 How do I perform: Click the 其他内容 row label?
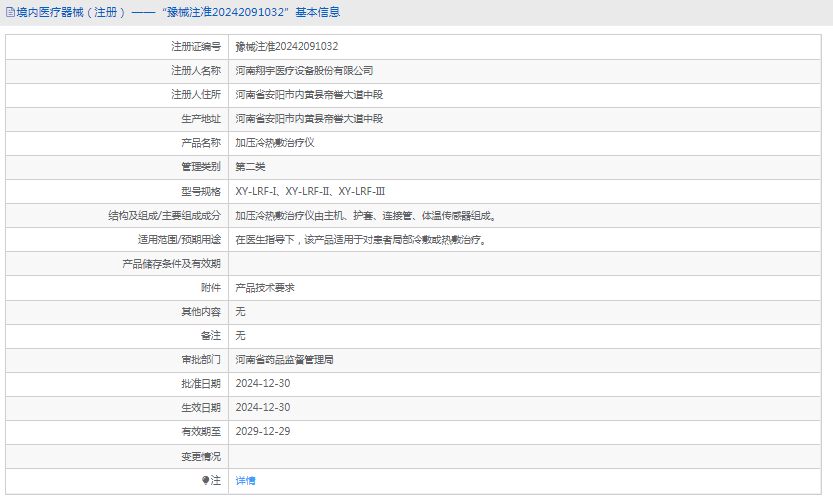coord(201,312)
